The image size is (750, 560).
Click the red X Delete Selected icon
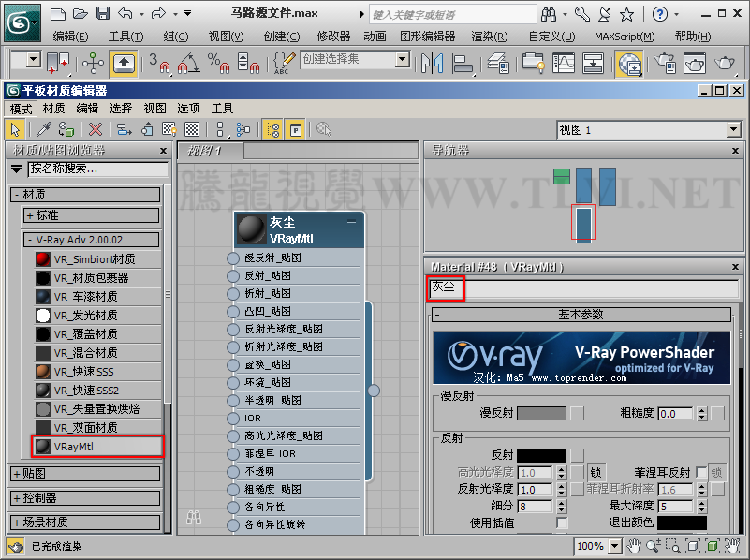pos(96,129)
